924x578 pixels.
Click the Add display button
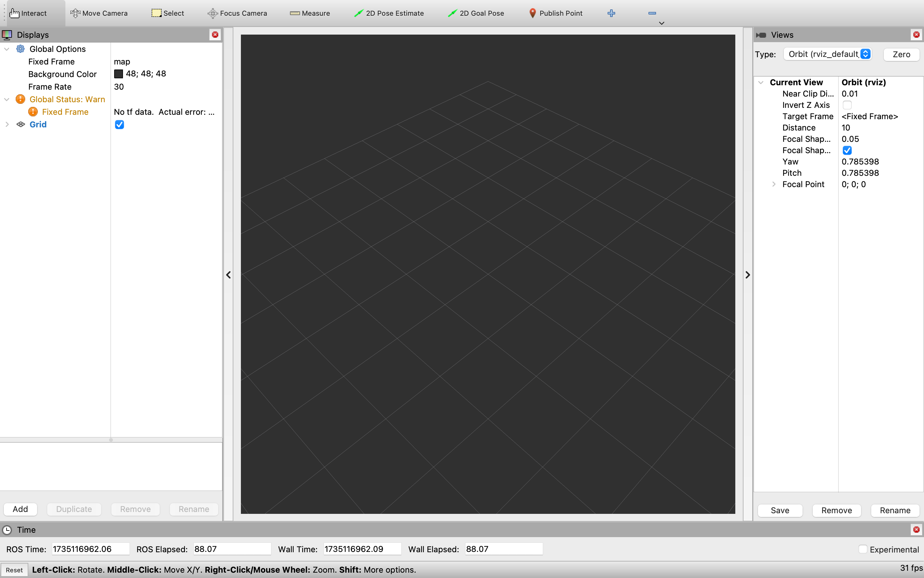tap(20, 509)
